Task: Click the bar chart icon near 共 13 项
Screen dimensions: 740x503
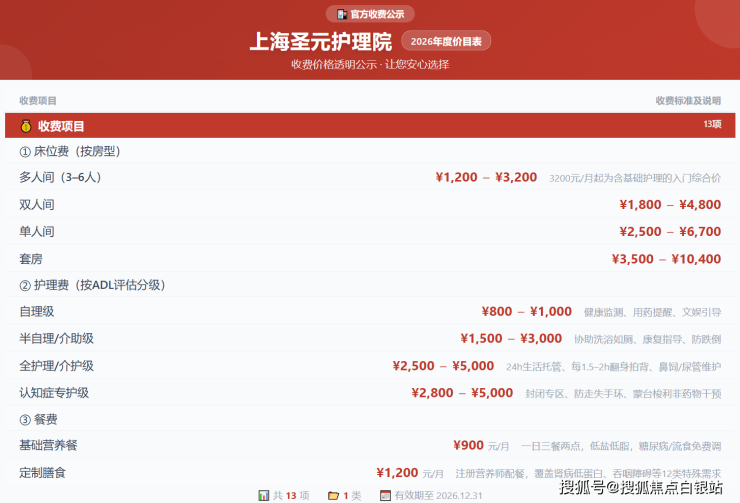Action: pos(263,495)
